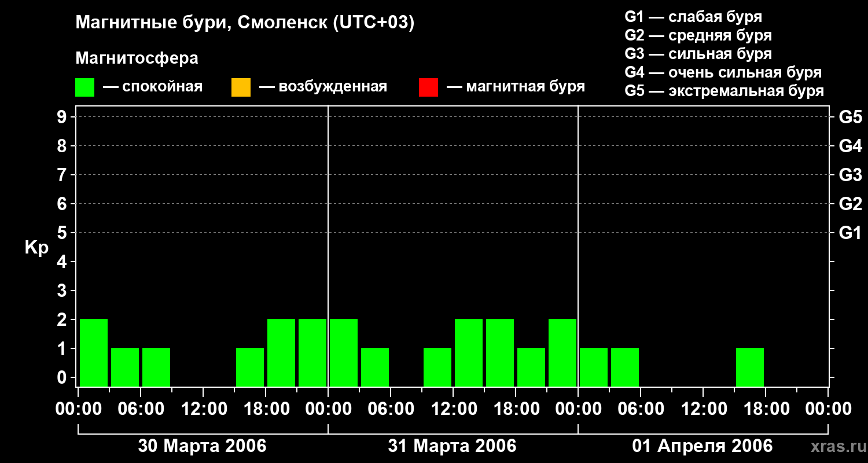Click the Kp axis value 5
This screenshot has width=868, height=463.
tap(62, 233)
